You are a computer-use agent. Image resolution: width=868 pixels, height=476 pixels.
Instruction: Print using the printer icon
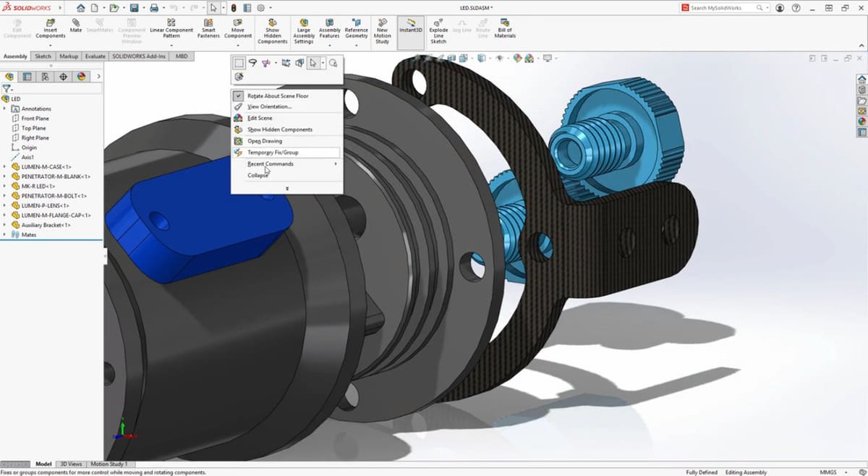(153, 8)
